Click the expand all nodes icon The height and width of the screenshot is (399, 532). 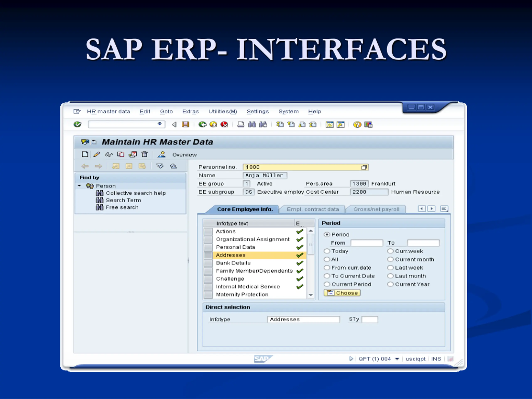click(160, 166)
